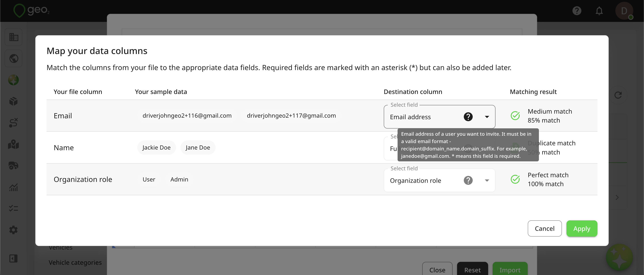Image resolution: width=644 pixels, height=275 pixels.
Task: Click the Medium match check icon
Action: click(x=515, y=116)
